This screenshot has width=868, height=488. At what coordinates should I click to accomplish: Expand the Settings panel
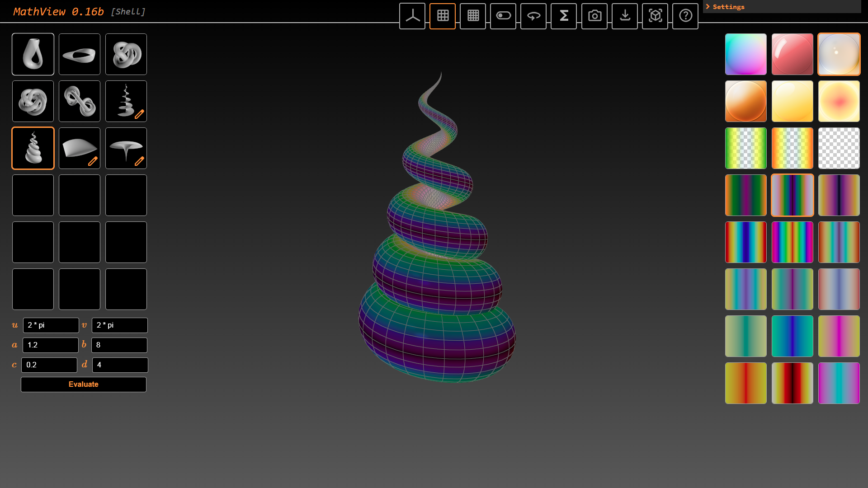728,7
